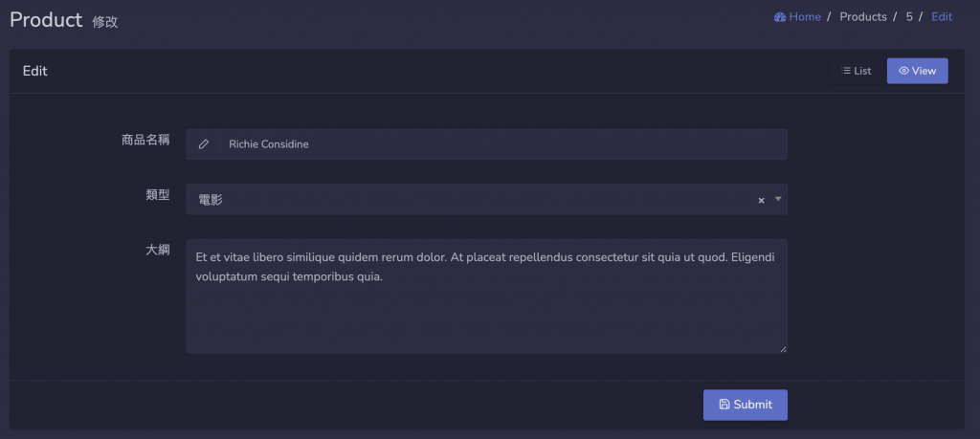Click the Product page heading
980x439 pixels.
pyautogui.click(x=46, y=19)
